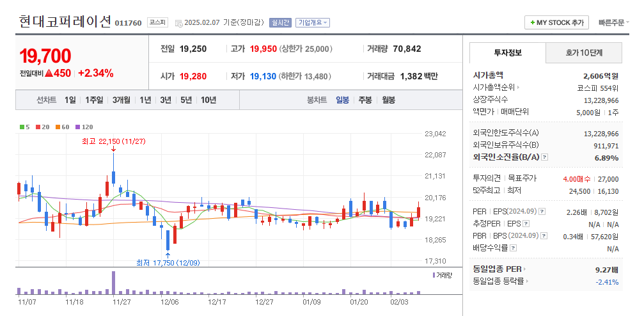
Task: Add stock with MY STOCK 추가 button
Action: point(556,22)
